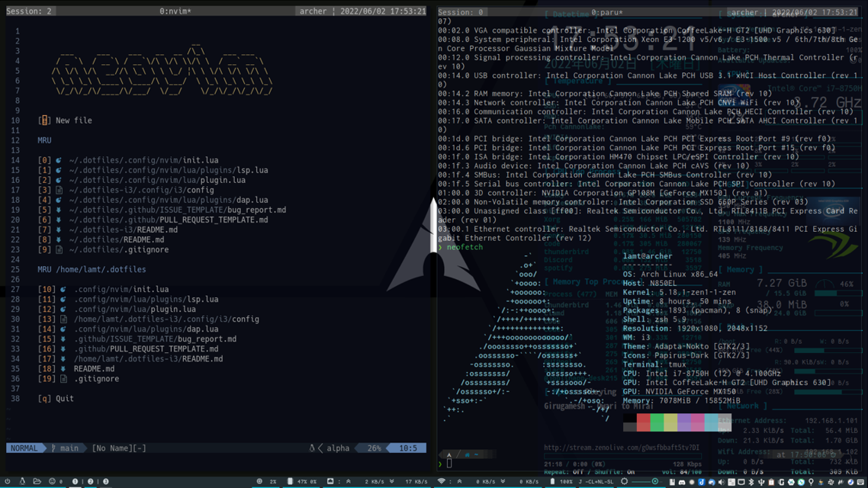Click the Discord tray icon
The height and width of the screenshot is (488, 868).
pyautogui.click(x=682, y=482)
